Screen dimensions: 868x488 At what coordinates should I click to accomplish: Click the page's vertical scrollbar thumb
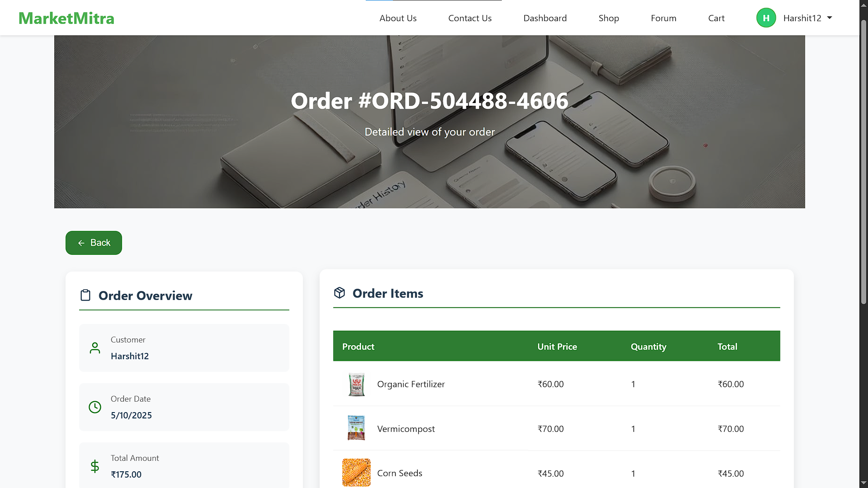click(863, 162)
